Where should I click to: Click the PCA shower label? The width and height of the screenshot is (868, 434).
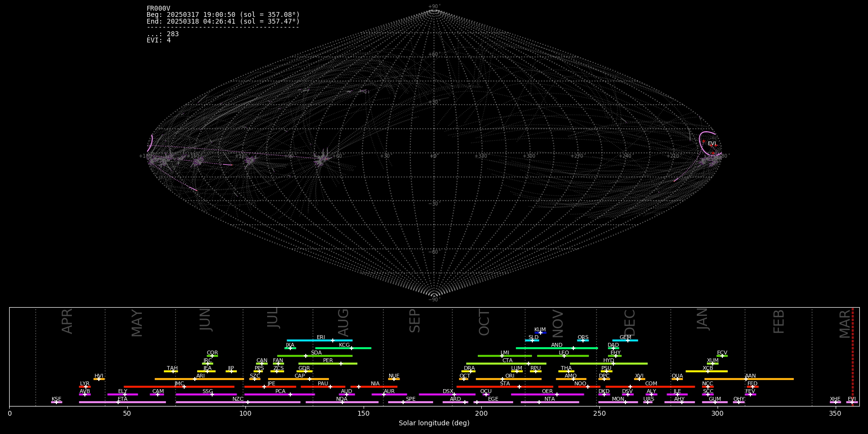pos(280,392)
